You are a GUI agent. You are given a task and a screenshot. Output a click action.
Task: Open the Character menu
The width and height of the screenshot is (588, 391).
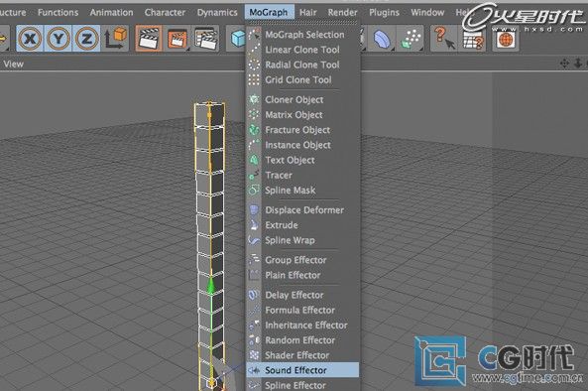click(x=165, y=12)
